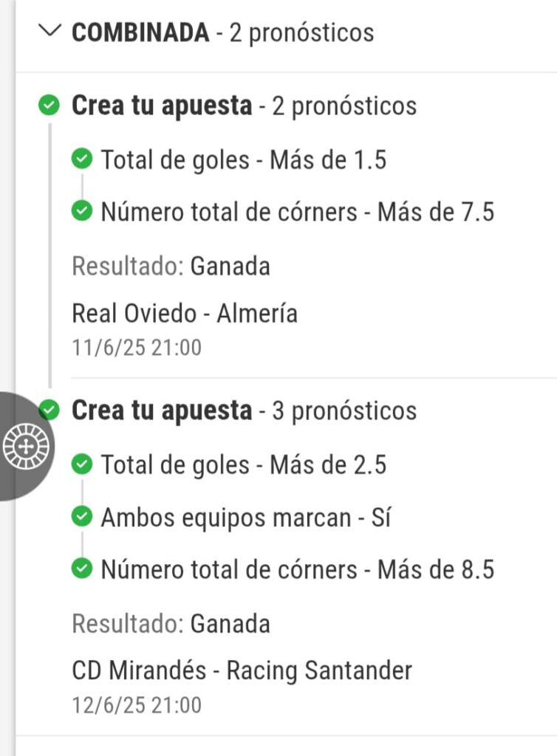Click green check beside second Crea tu apuesta
This screenshot has width=557, height=756.
pos(49,410)
